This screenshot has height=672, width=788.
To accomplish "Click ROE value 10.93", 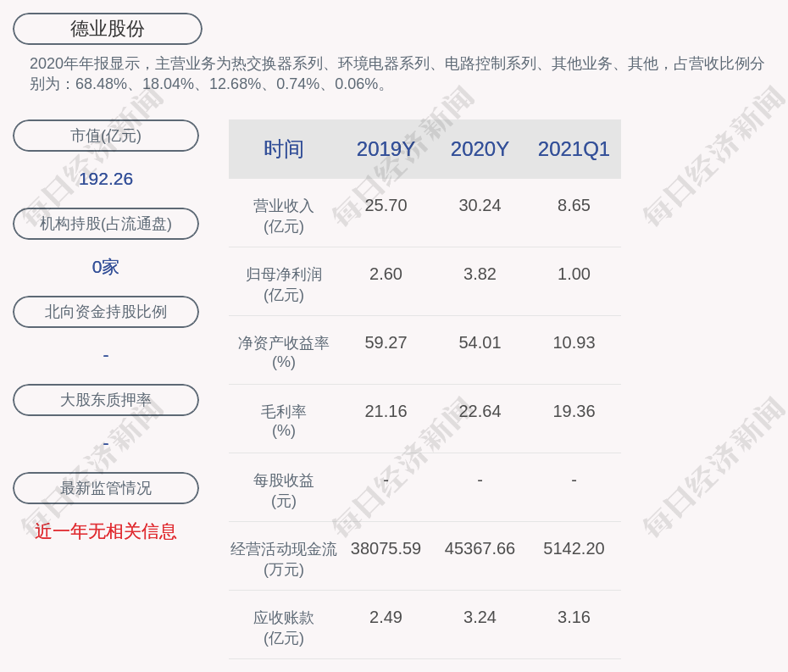I will click(574, 343).
